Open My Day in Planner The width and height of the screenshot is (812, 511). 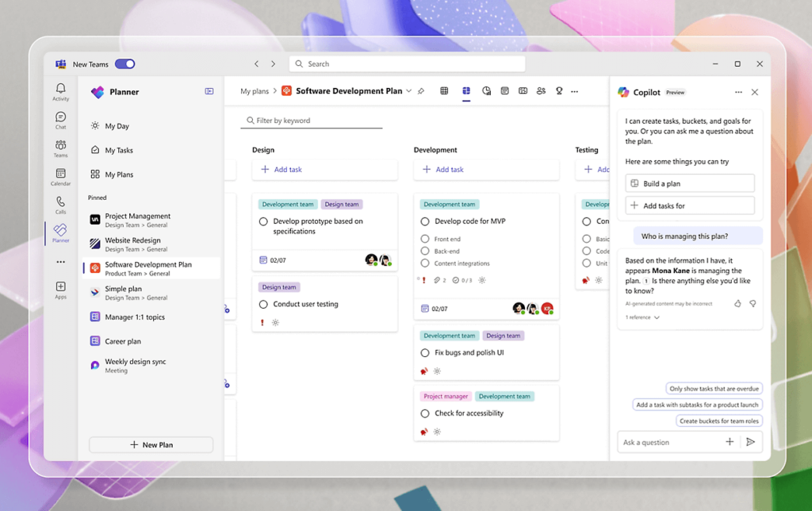coord(151,126)
